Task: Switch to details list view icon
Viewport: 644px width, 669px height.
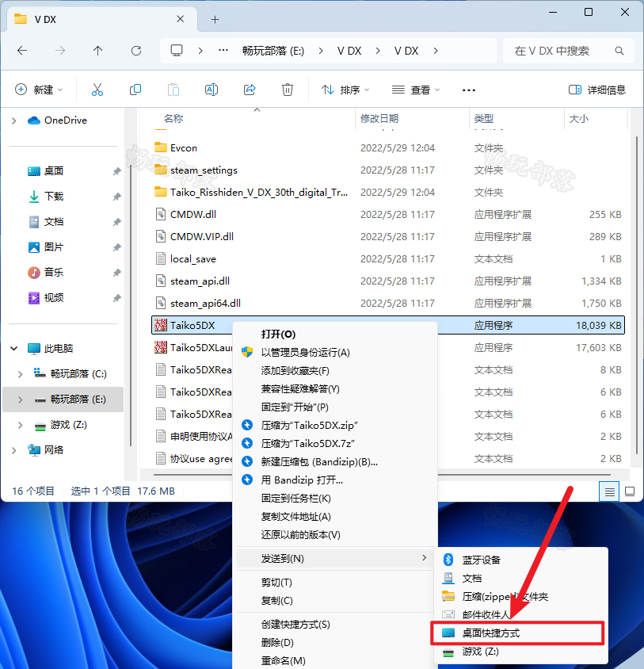Action: [x=609, y=492]
